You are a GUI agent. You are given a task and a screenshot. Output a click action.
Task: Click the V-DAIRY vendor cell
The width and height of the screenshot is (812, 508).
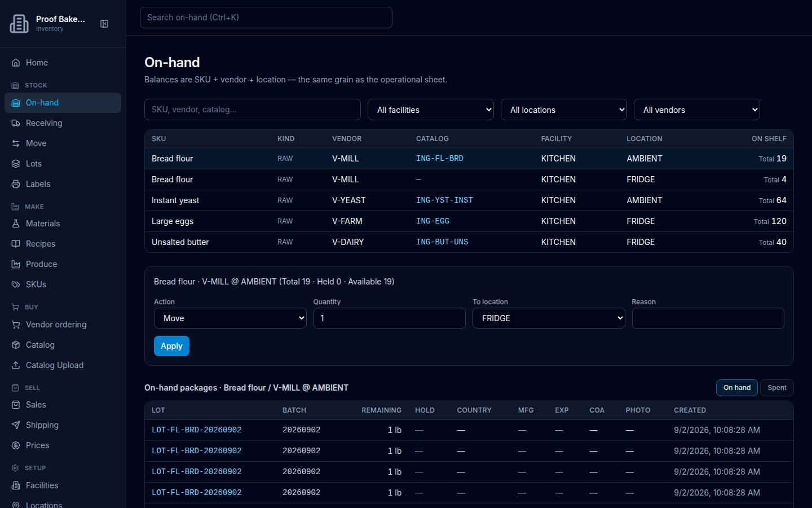tap(348, 242)
